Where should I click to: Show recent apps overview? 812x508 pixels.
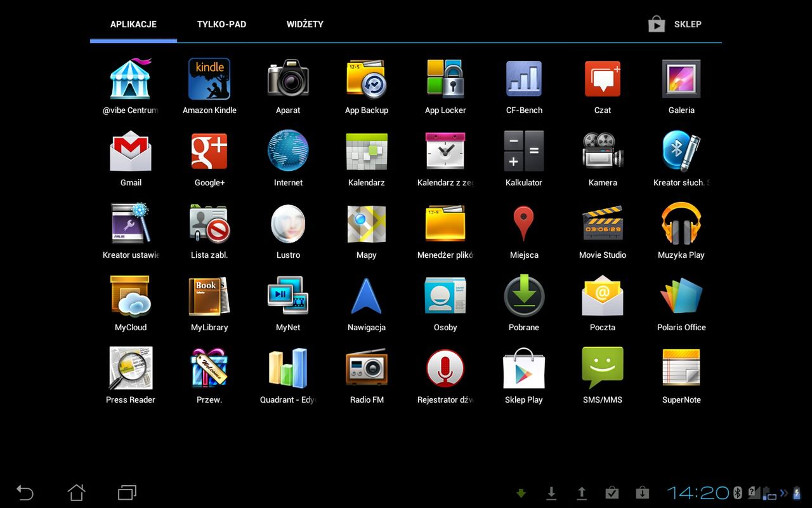coord(128,492)
